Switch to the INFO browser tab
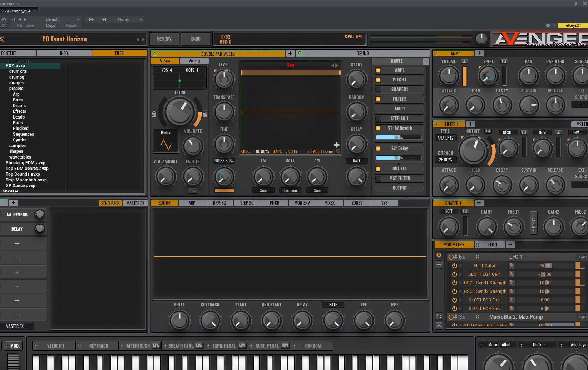The height and width of the screenshot is (370, 588). click(64, 53)
